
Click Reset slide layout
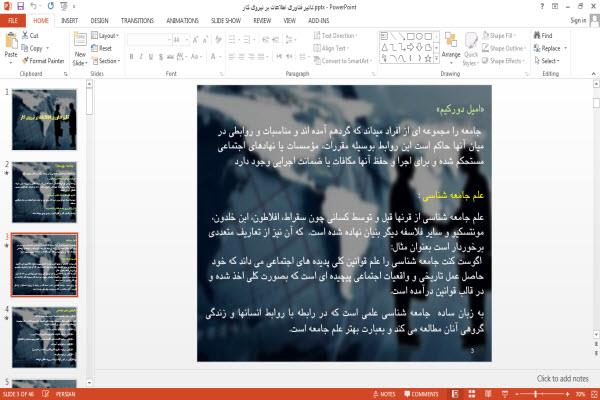coord(102,48)
